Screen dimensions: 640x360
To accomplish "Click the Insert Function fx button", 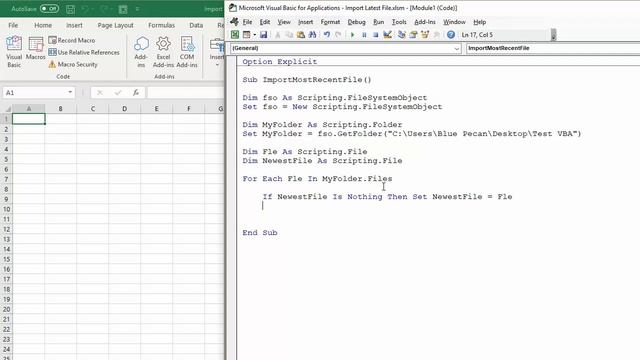I will click(136, 93).
